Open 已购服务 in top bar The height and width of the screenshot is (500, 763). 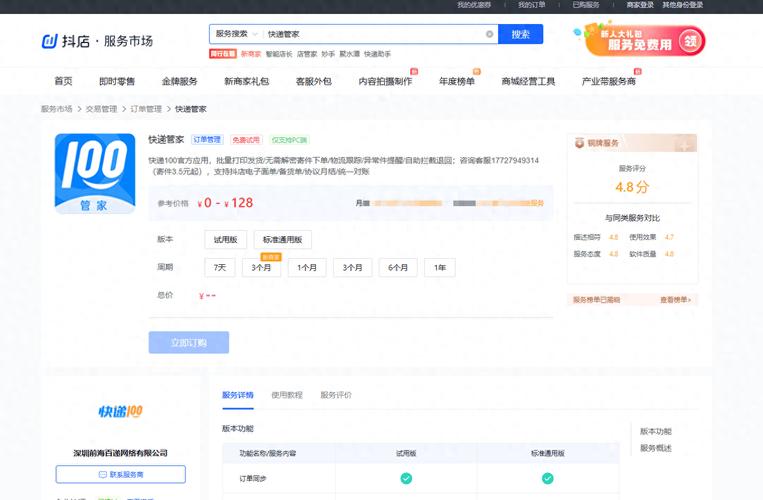(586, 5)
